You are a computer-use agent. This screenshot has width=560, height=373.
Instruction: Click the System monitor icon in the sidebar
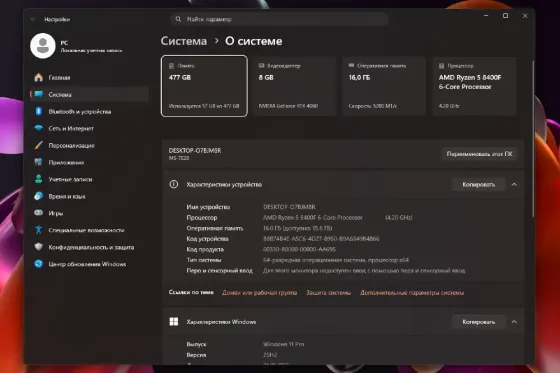[39, 94]
